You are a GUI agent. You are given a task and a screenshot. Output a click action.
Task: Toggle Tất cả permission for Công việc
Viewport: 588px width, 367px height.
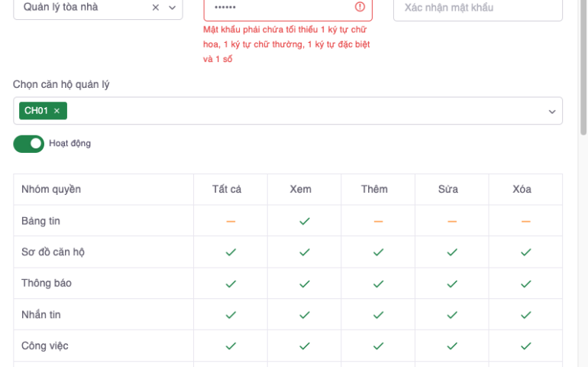[230, 346]
